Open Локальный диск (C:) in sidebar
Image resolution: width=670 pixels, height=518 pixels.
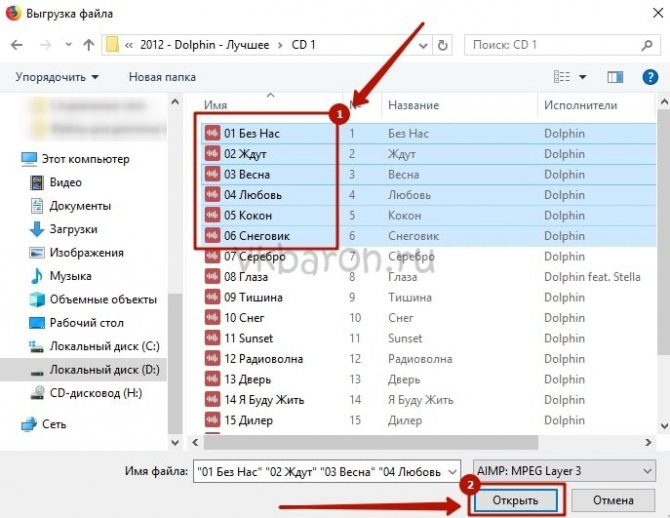pos(94,346)
